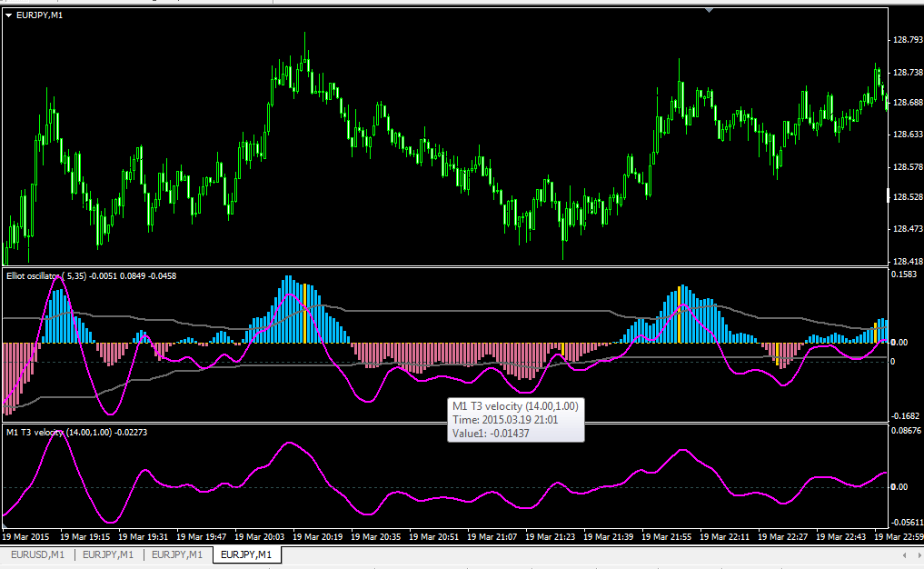Click the 128.578 price scale label
Image resolution: width=924 pixels, height=569 pixels.
(x=908, y=167)
